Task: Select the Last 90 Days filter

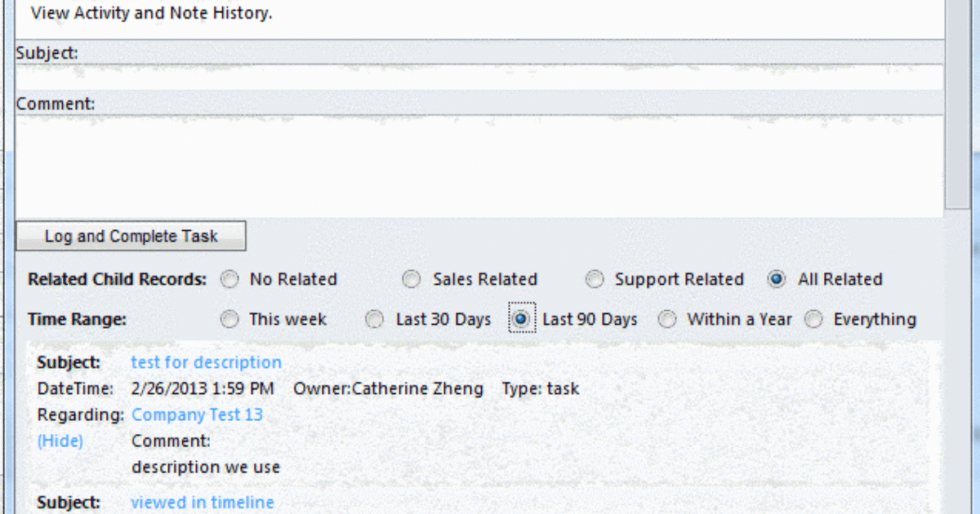Action: 521,319
